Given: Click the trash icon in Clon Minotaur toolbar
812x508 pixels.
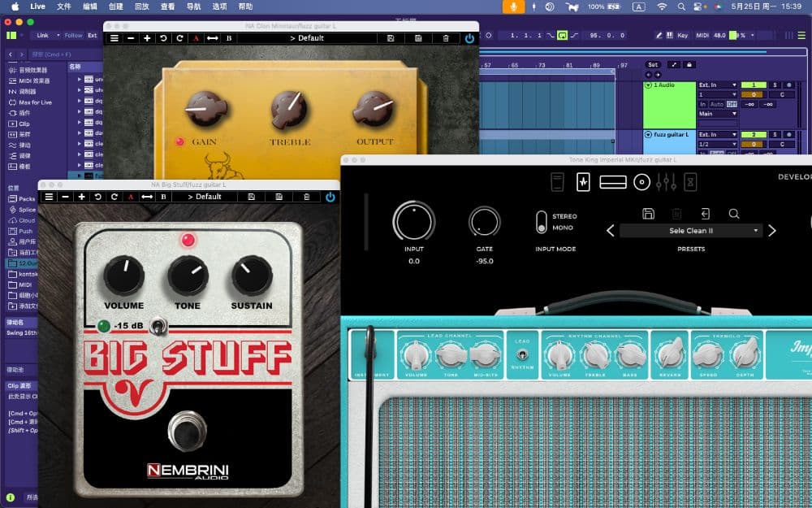Looking at the screenshot, I should [446, 38].
